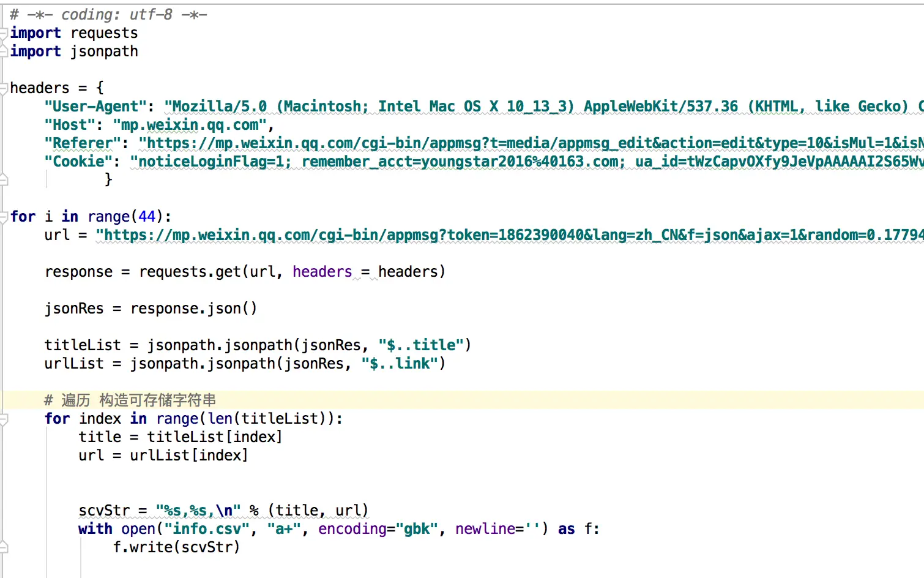Click the "(title, url)" tuple

pyautogui.click(x=318, y=511)
